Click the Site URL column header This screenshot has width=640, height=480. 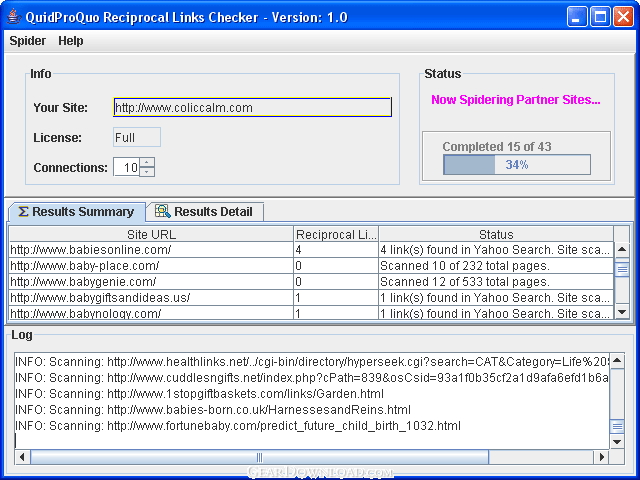coord(151,234)
